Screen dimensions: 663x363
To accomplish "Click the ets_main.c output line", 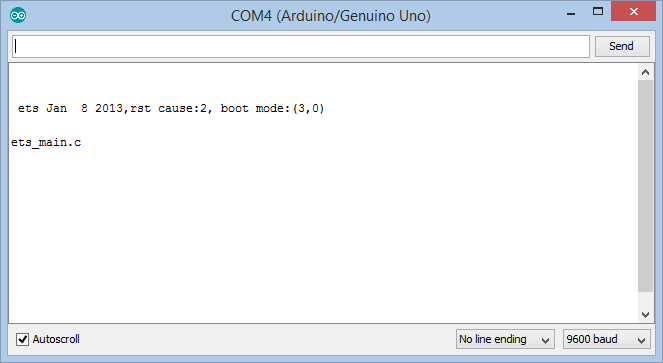I will click(46, 143).
